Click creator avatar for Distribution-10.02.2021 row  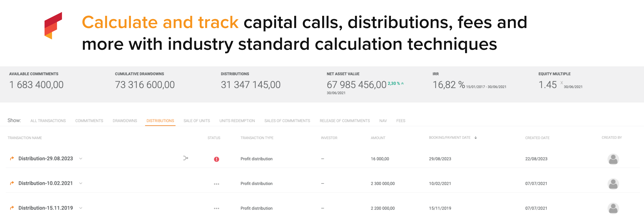tap(613, 184)
